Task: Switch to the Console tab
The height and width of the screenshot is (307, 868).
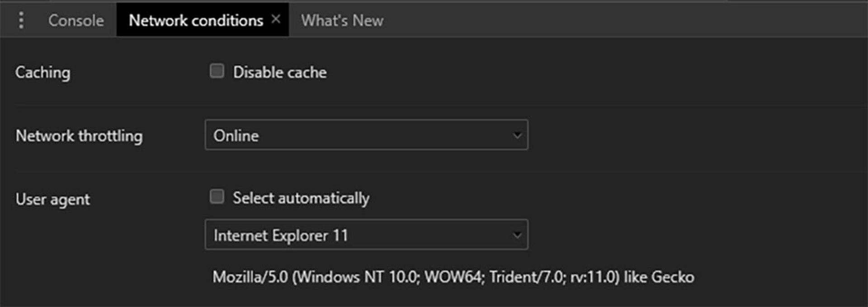Action: tap(75, 20)
